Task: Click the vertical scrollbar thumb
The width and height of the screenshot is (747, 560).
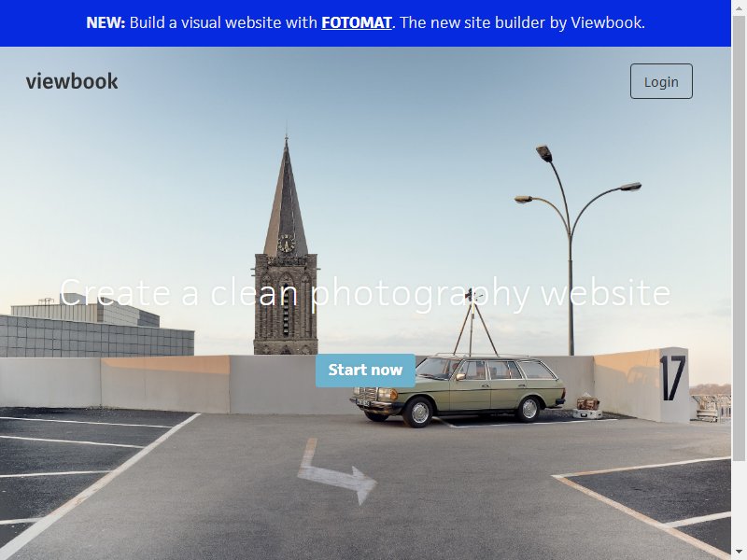Action: click(739, 237)
